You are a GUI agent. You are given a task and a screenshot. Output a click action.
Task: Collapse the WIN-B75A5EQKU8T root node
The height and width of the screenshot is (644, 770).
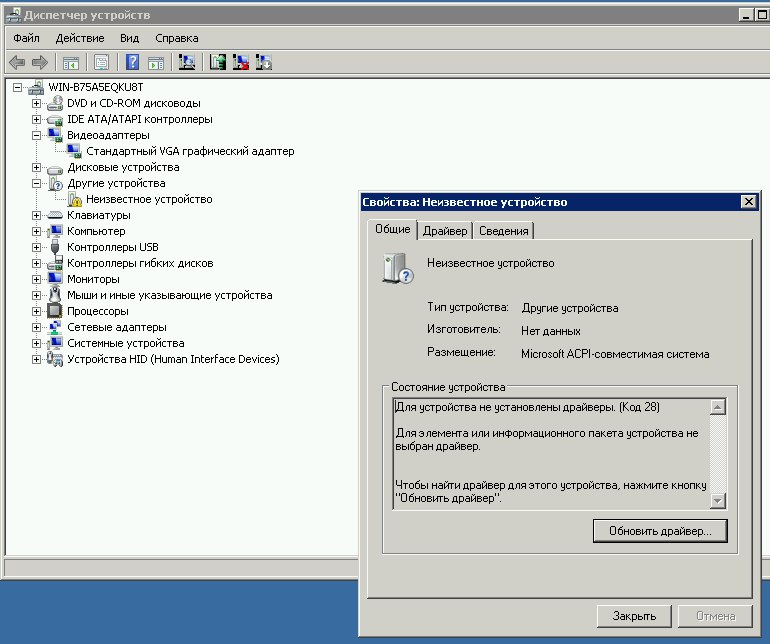17,87
